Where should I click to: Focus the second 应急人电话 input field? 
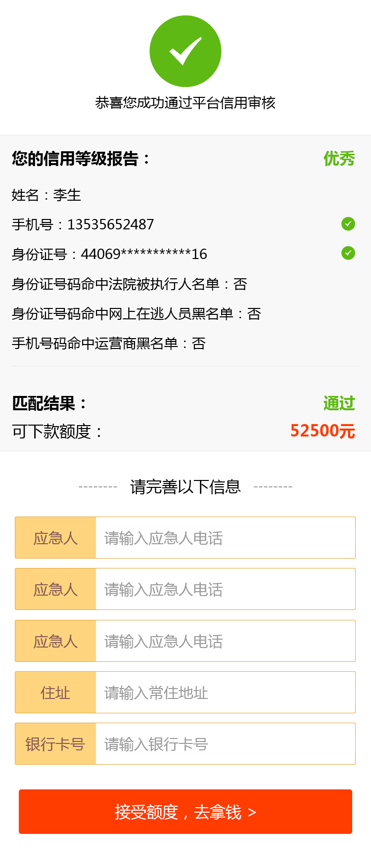click(x=225, y=589)
